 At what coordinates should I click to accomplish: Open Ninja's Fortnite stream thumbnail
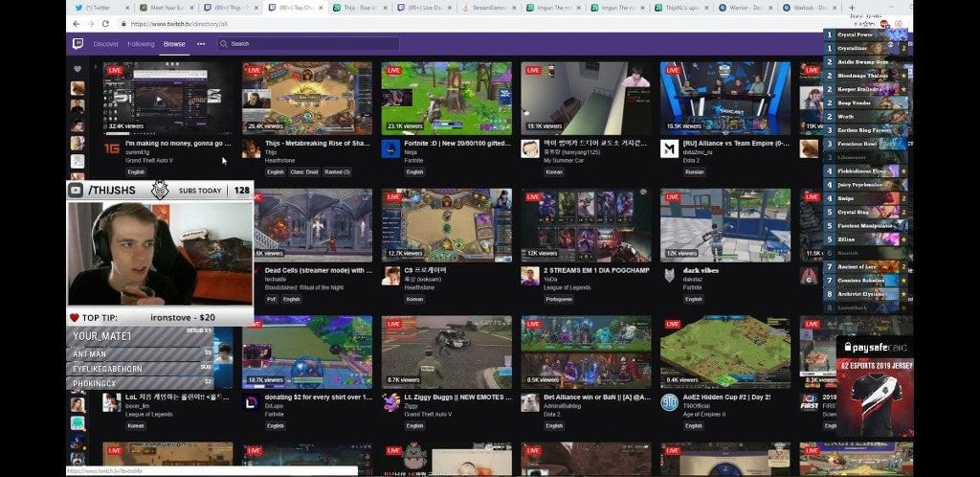tap(446, 98)
